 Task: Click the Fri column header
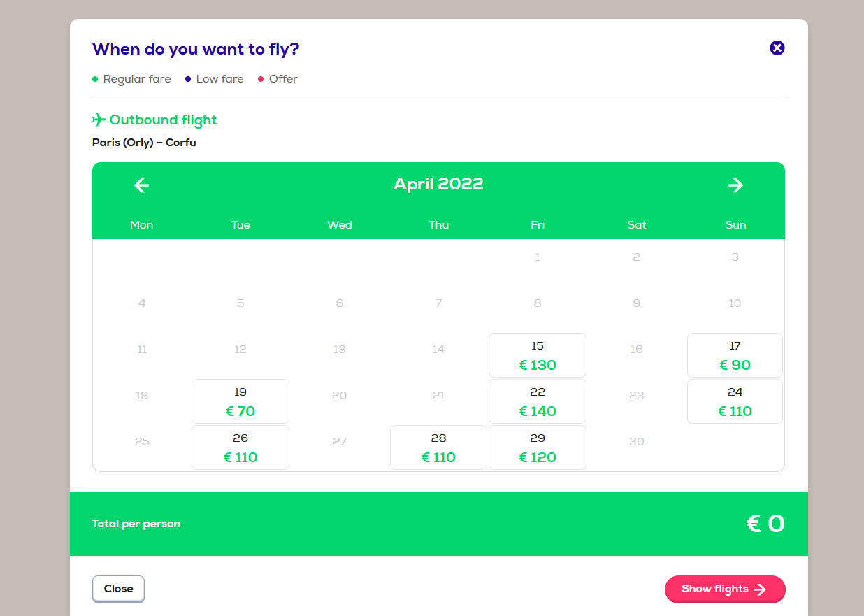tap(538, 224)
